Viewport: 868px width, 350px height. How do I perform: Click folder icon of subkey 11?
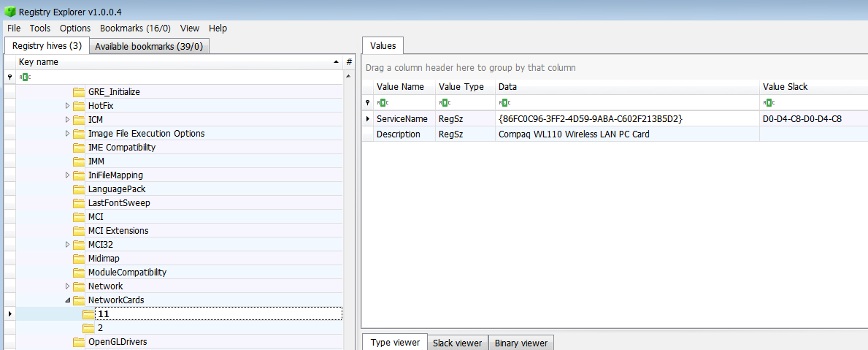(x=88, y=314)
